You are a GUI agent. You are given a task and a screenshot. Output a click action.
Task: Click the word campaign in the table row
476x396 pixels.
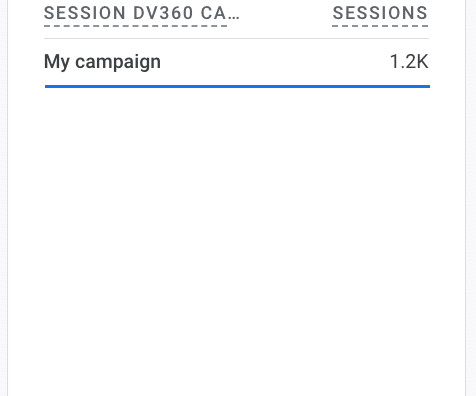click(118, 63)
